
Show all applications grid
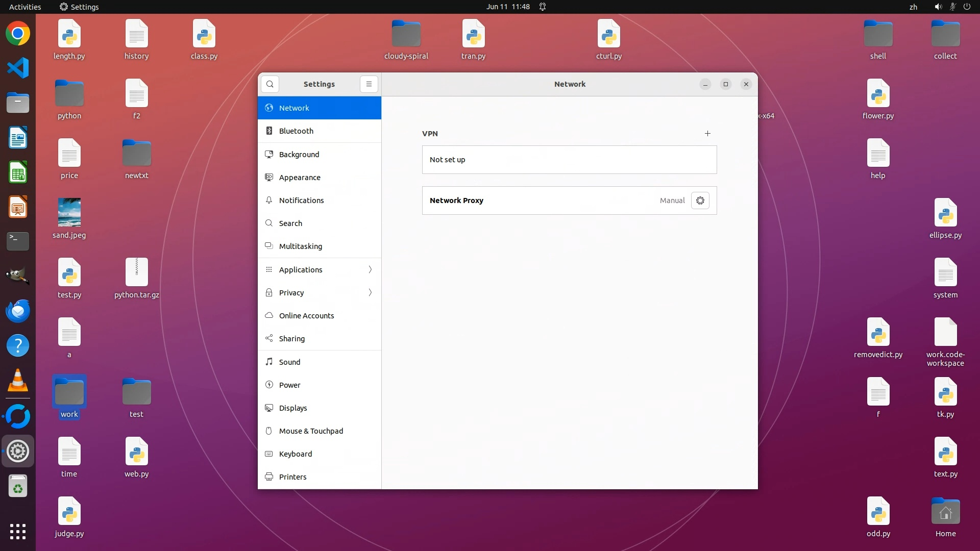pos(18,531)
